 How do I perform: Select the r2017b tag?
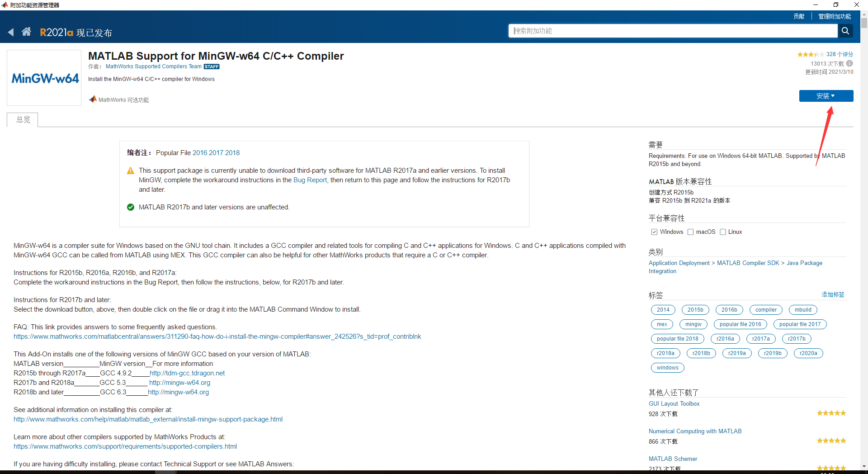click(x=797, y=339)
